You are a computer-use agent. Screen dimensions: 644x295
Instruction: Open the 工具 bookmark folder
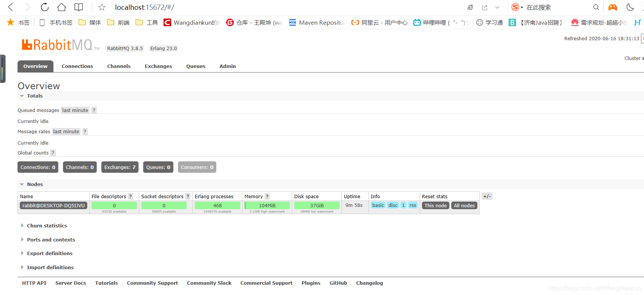[147, 22]
